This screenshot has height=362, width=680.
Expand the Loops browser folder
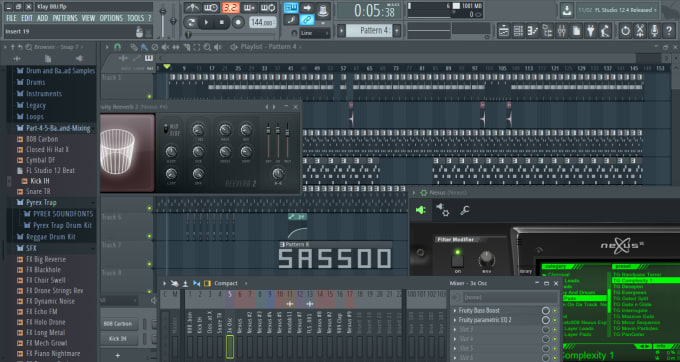point(35,117)
